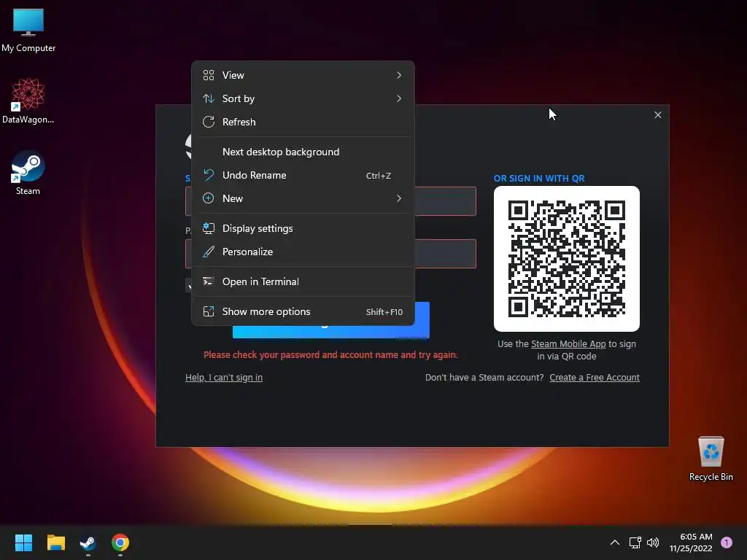This screenshot has height=560, width=747.
Task: Select the DataWagon desktop shortcut
Action: click(28, 101)
